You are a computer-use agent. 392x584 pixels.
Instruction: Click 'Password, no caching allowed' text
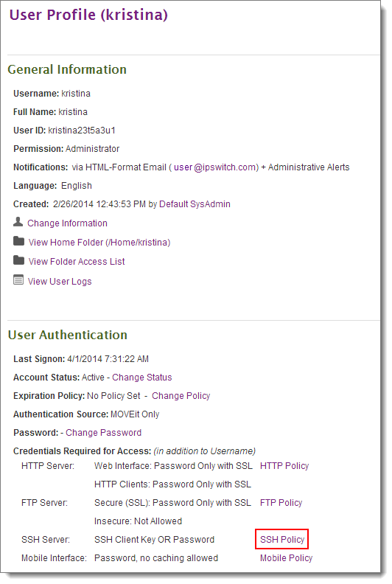(x=156, y=558)
